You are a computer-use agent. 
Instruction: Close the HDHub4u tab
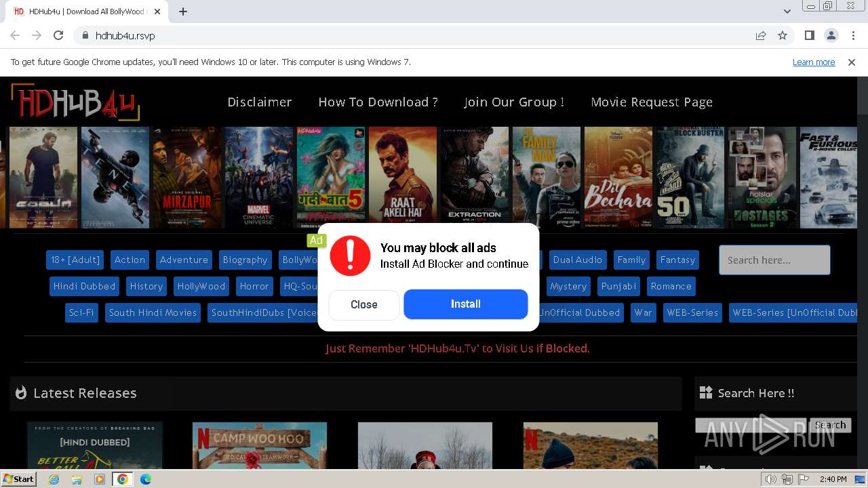tap(157, 12)
